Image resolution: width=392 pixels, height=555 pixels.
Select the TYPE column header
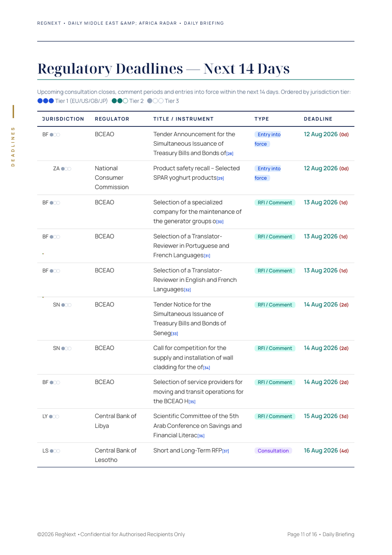click(262, 119)
